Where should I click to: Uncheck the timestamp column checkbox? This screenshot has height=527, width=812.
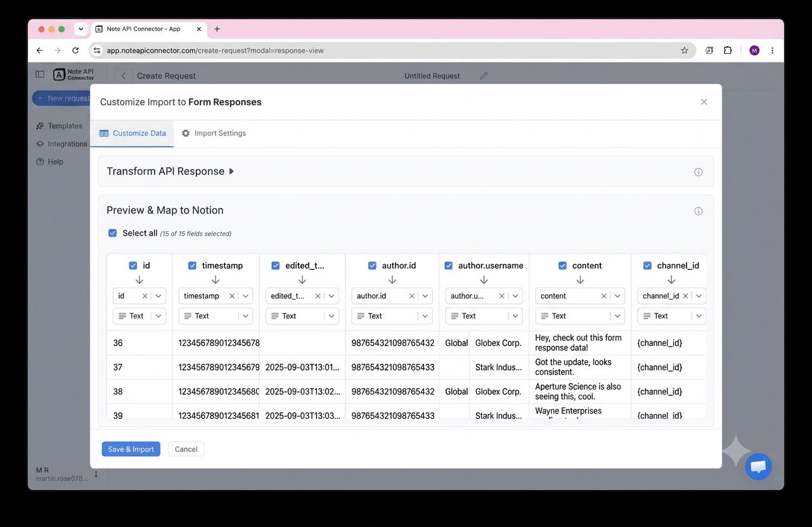point(192,265)
